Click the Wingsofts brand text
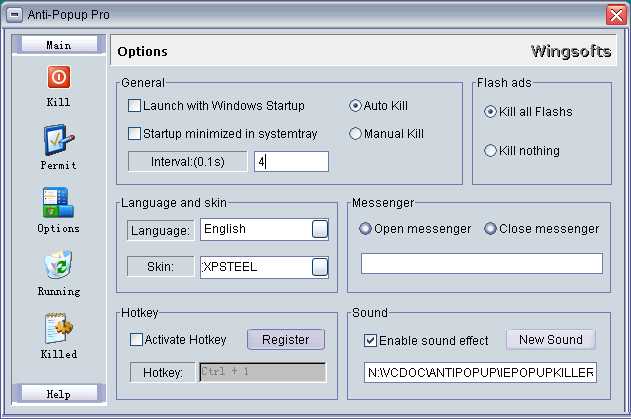 (x=571, y=52)
